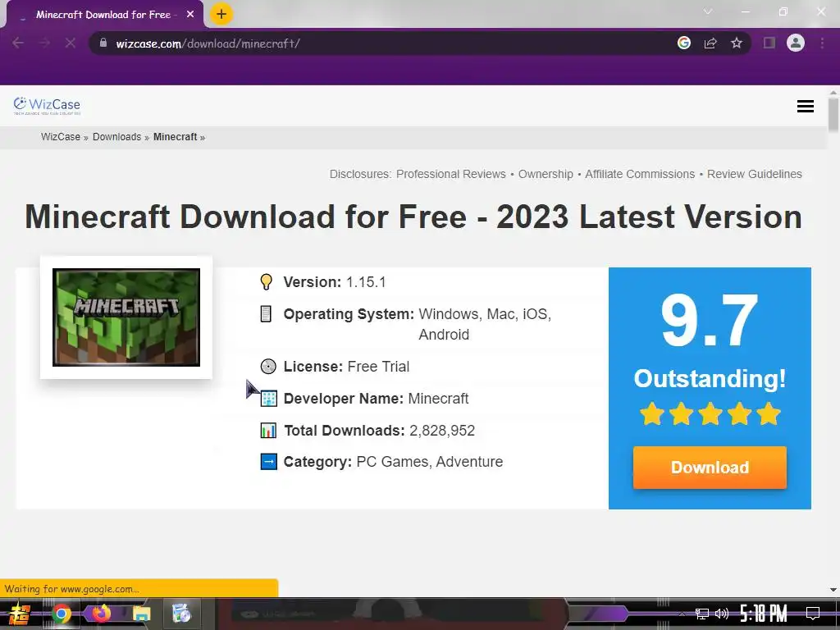Screen dimensions: 840x630
Task: Open the tab search chevron
Action: (708, 11)
